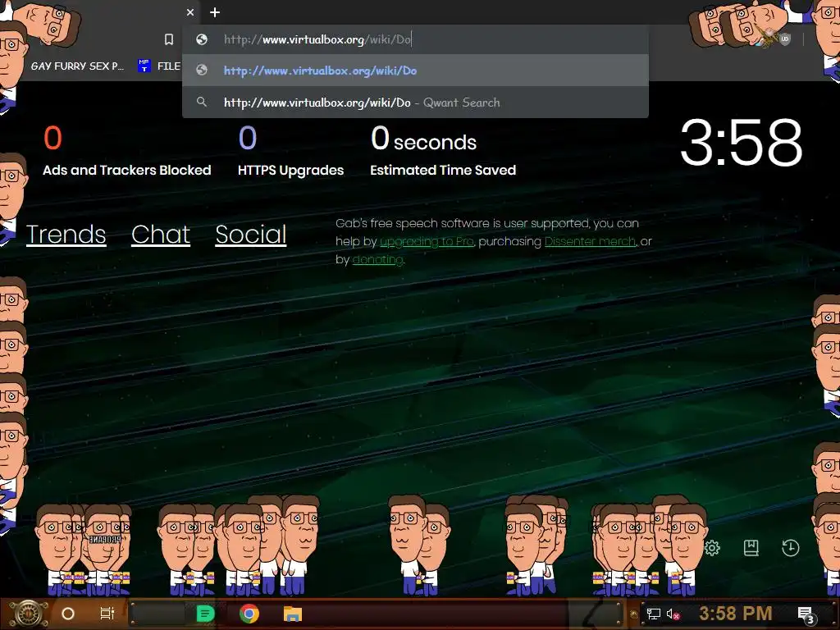The width and height of the screenshot is (840, 630).
Task: Open the Chat link
Action: pos(161,234)
